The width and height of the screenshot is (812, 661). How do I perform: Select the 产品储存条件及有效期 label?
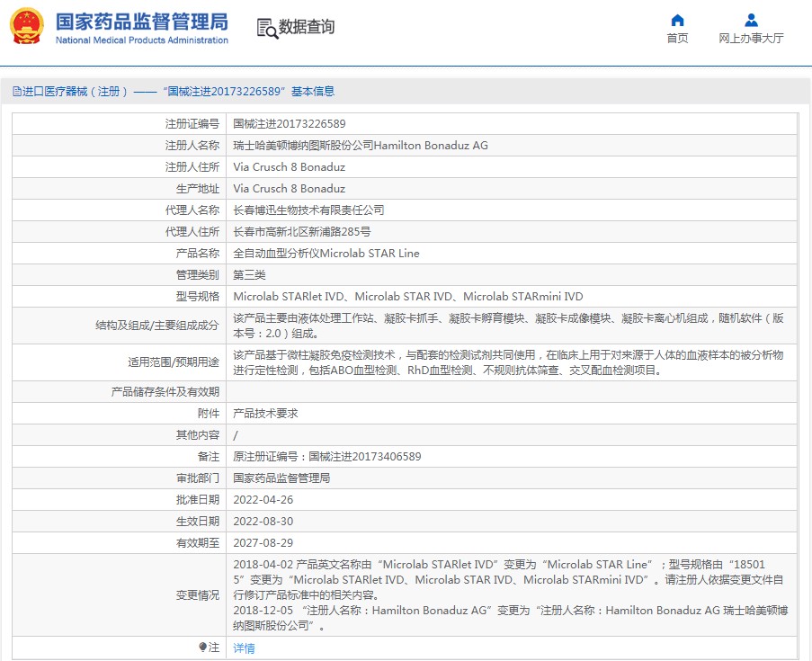coord(165,392)
